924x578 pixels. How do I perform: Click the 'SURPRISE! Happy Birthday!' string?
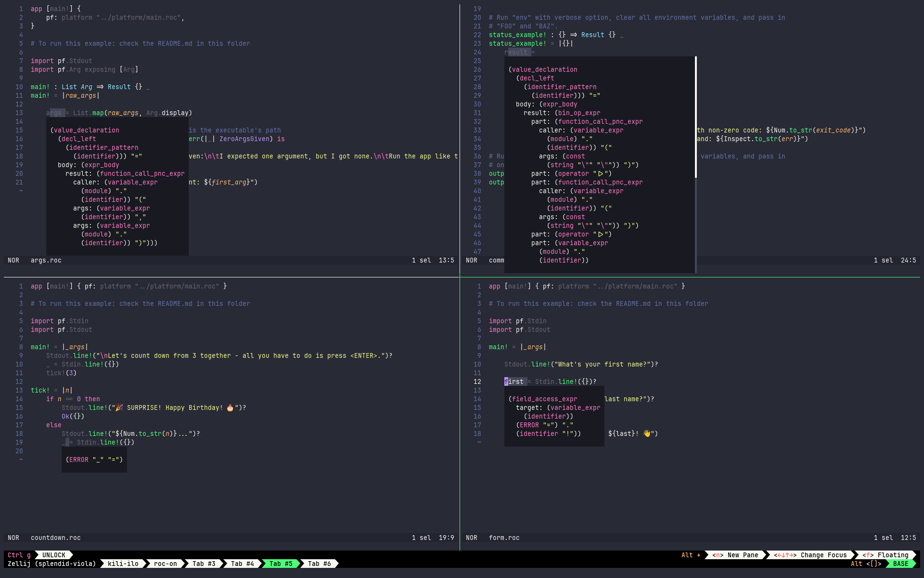pyautogui.click(x=175, y=407)
